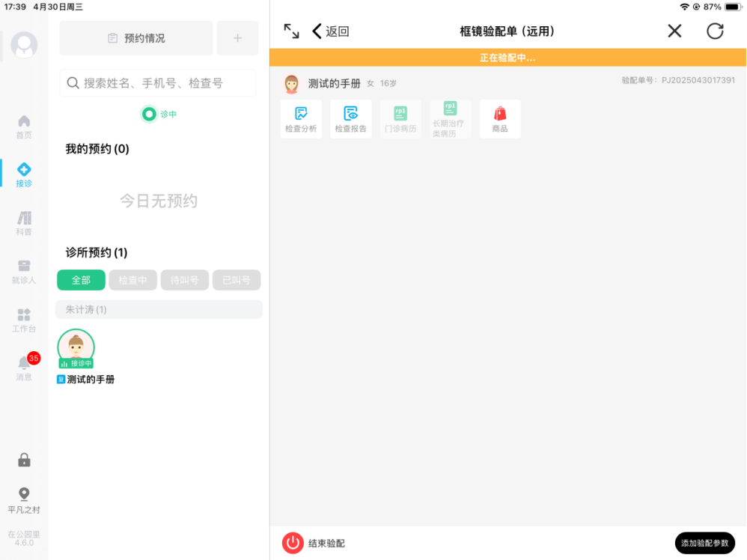Viewport: 747px width, 560px height.
Task: Expand panel with fullscreen arrows icon
Action: [291, 31]
